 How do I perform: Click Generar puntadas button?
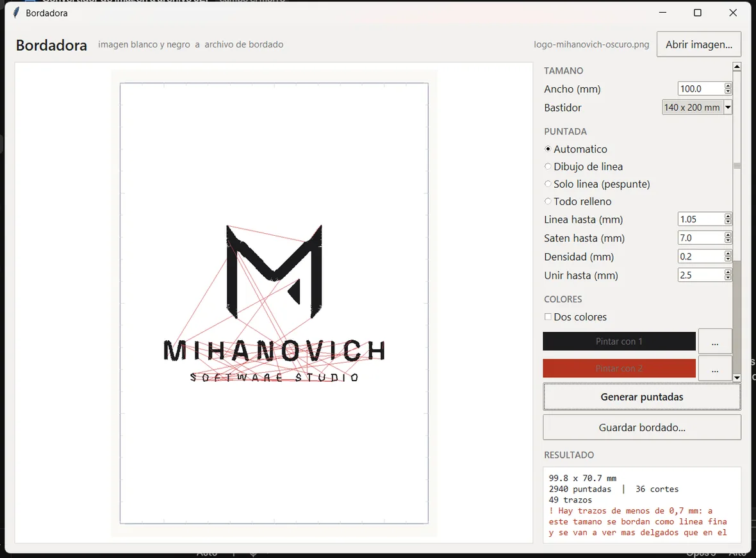(x=642, y=397)
